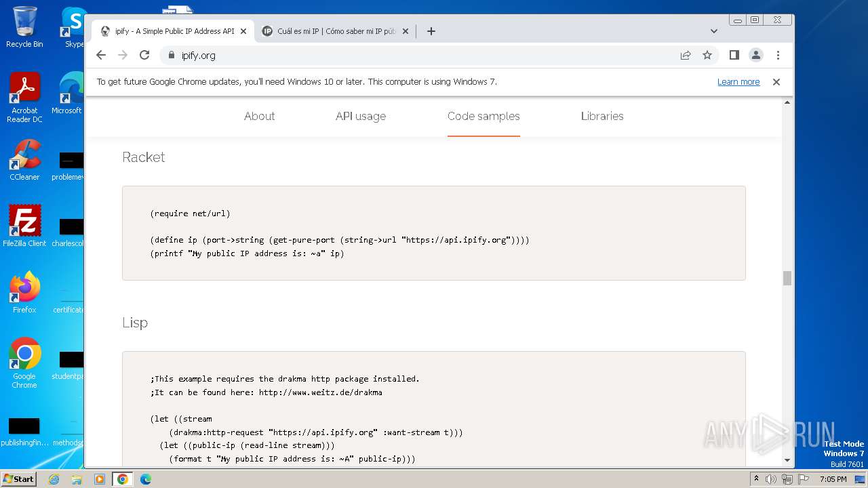Click the scrollbar up arrow
This screenshot has height=488, width=868.
[787, 102]
